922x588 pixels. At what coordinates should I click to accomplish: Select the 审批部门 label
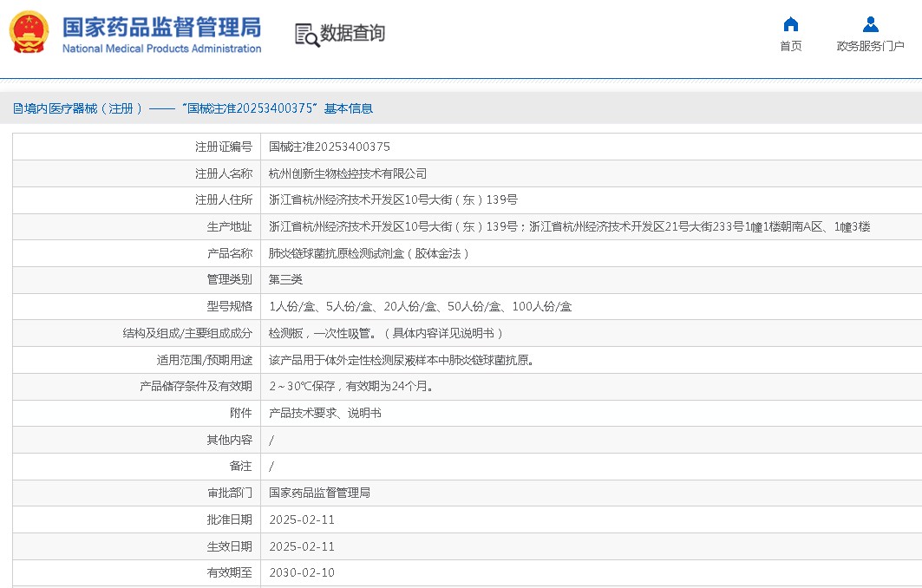pos(229,493)
